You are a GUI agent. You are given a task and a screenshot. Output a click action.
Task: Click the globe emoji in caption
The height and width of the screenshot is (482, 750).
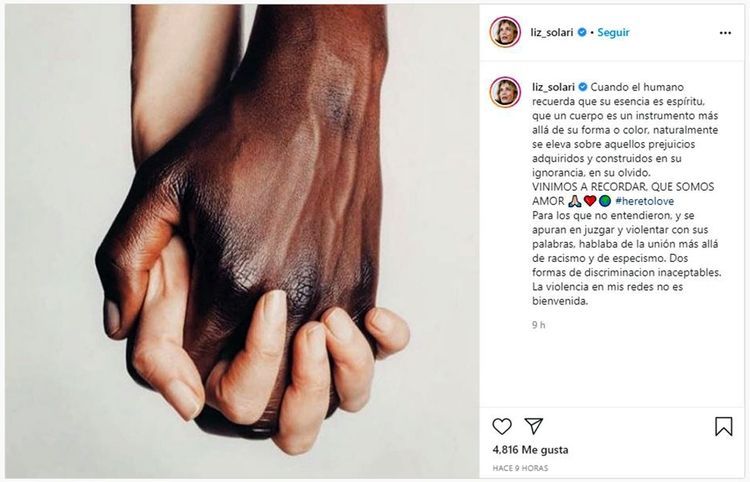coord(605,201)
